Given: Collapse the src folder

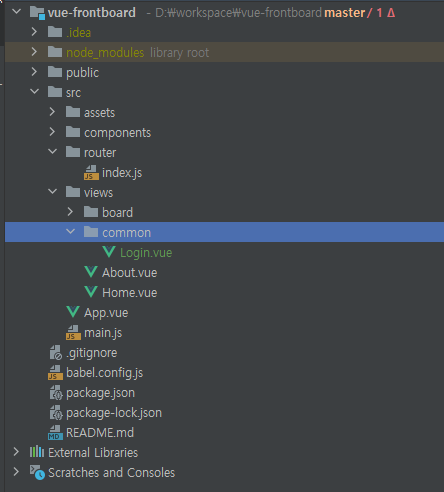Looking at the screenshot, I should [x=34, y=91].
